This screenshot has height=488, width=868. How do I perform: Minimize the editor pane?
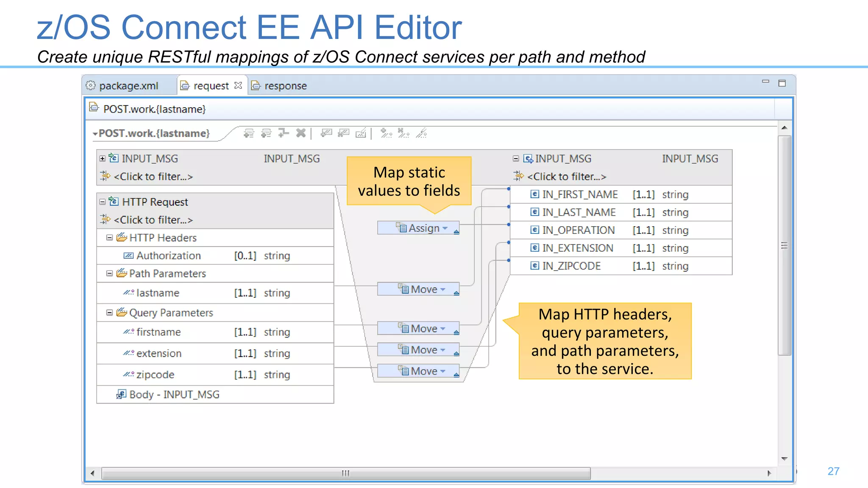coord(765,81)
